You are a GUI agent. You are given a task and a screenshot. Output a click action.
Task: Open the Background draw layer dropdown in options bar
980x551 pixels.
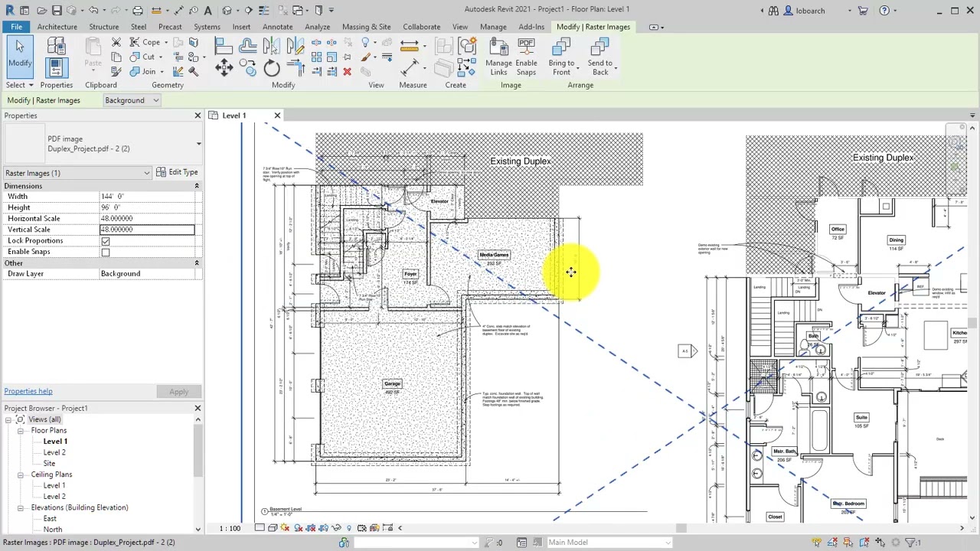point(132,100)
